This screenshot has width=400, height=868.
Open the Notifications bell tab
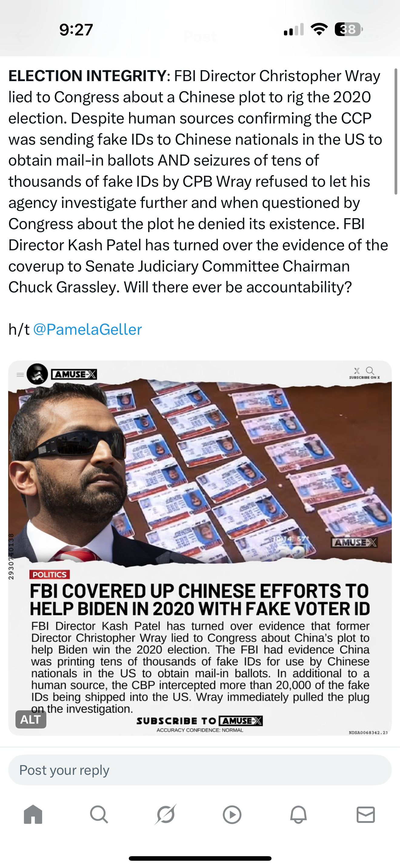298,815
